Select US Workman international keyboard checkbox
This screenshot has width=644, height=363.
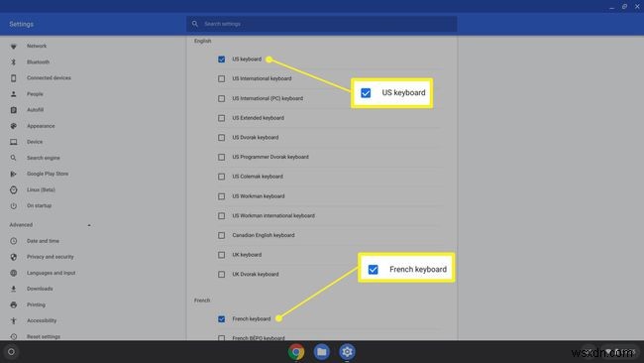221,216
